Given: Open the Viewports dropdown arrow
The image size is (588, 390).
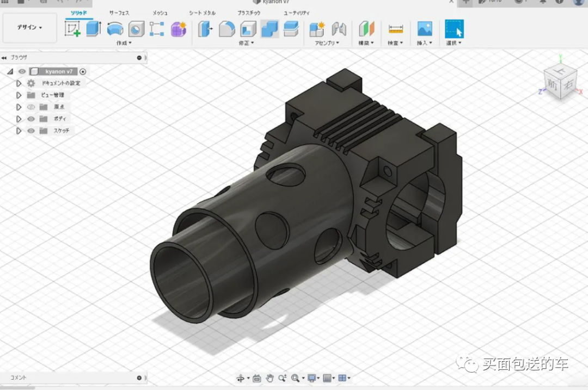Looking at the screenshot, I should point(349,379).
